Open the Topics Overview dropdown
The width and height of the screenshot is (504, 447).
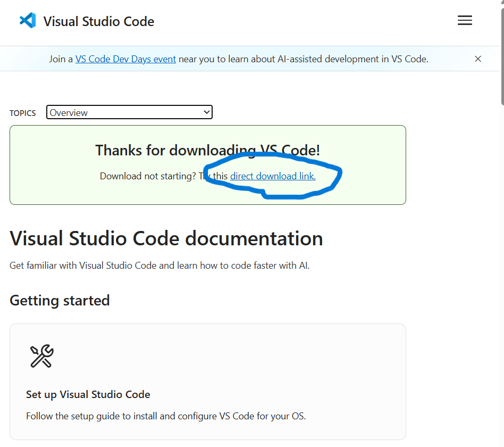[129, 112]
